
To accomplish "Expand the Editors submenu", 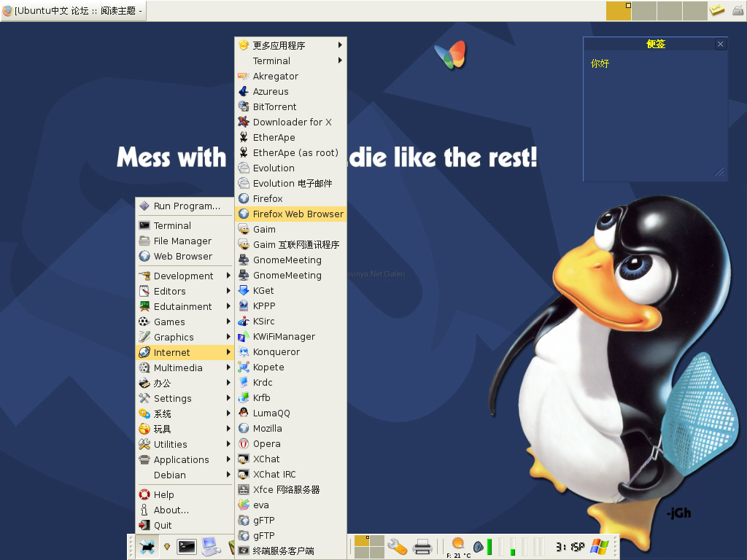I will [x=185, y=291].
